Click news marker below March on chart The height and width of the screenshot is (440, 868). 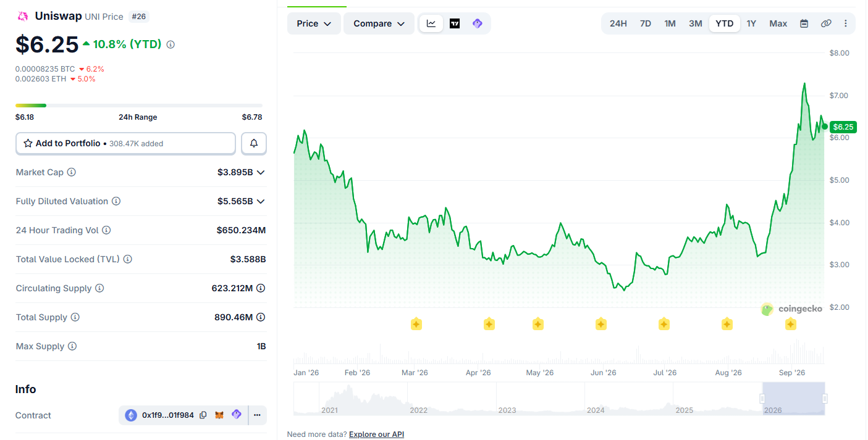point(416,324)
